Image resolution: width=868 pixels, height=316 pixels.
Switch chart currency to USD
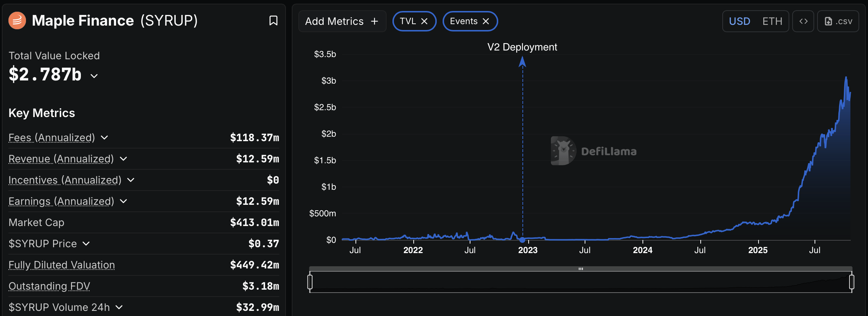[740, 21]
